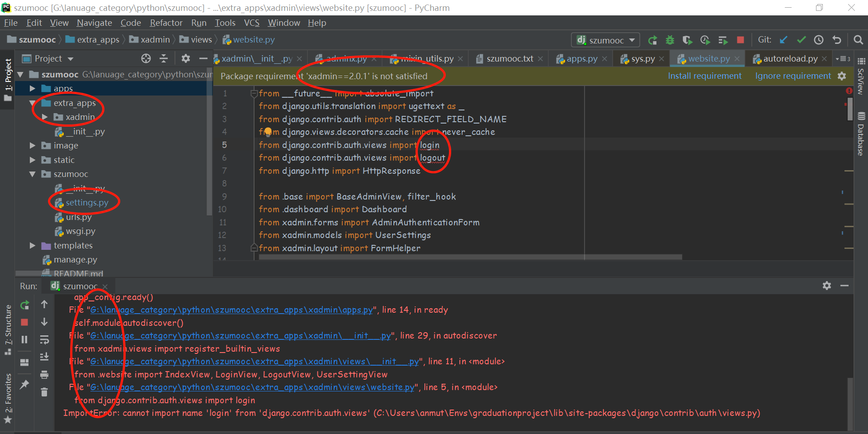Click the concurrency diagram run icon
Screen dimensions: 868x434
(723, 40)
